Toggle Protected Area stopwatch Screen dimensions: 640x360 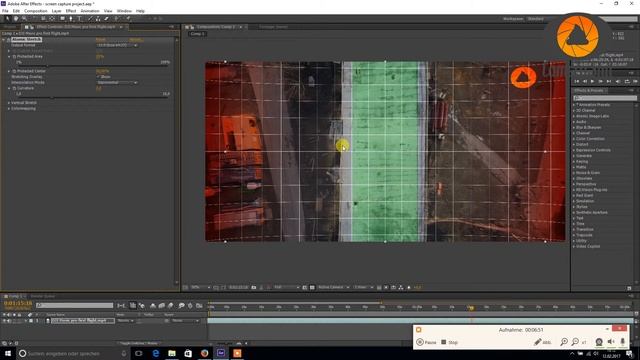click(x=14, y=56)
